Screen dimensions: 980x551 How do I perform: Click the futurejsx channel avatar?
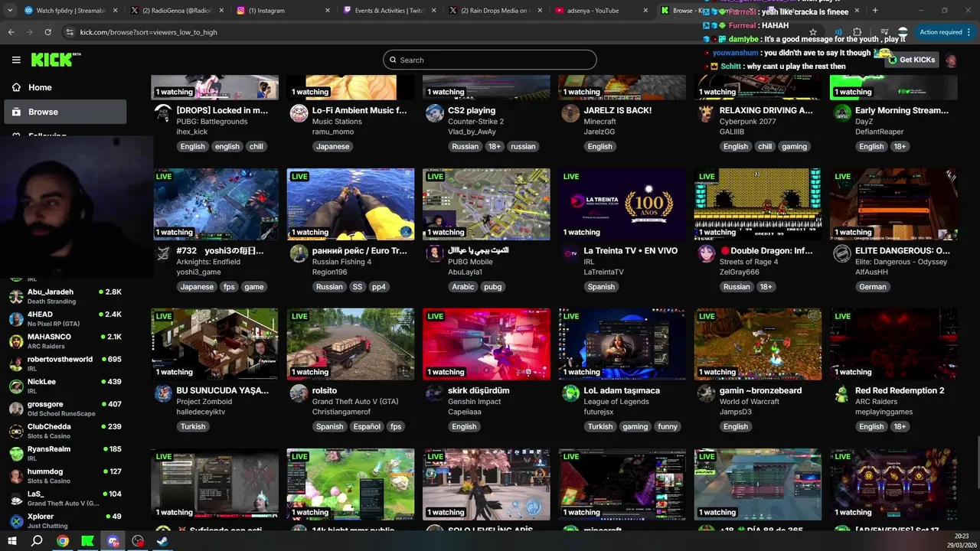point(570,393)
